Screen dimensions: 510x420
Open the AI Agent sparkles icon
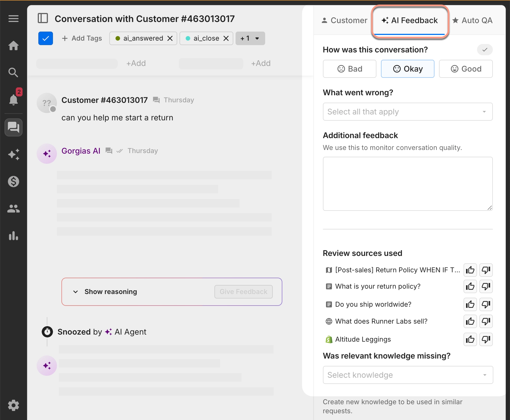click(x=14, y=154)
